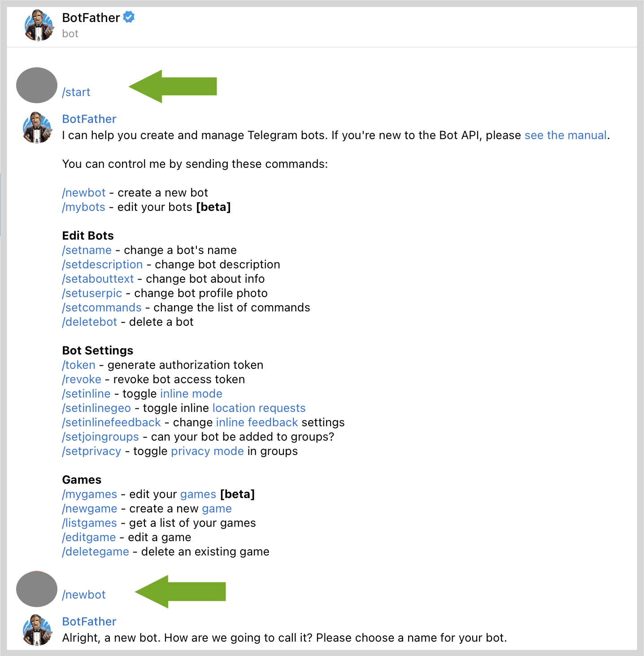The width and height of the screenshot is (644, 656).
Task: Click the BotFather avatar in chat header
Action: coord(39,26)
